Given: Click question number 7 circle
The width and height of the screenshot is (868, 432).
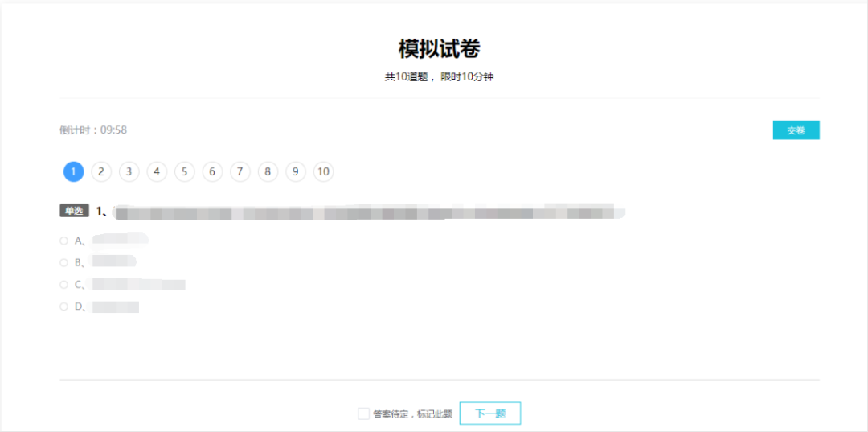Looking at the screenshot, I should point(240,171).
